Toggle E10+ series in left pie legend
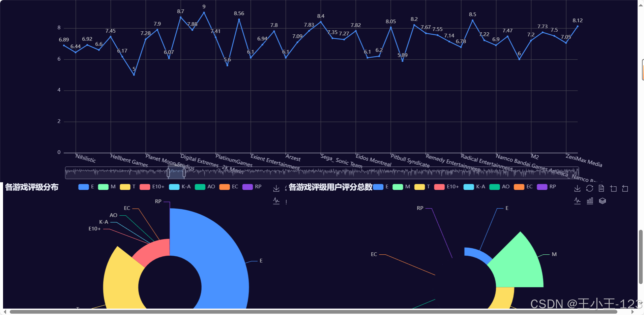644x315 pixels. (x=152, y=187)
